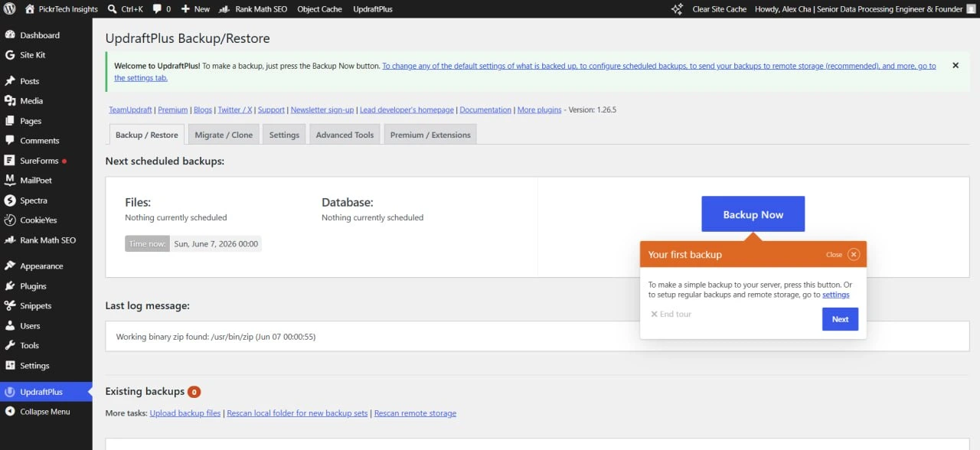
Task: Open the comments bubble in admin bar
Action: tap(157, 9)
